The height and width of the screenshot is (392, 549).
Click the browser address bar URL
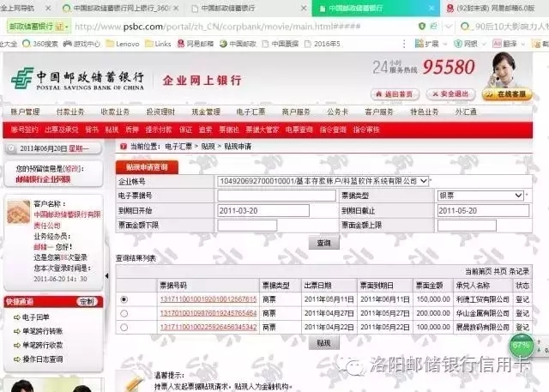coord(217,27)
